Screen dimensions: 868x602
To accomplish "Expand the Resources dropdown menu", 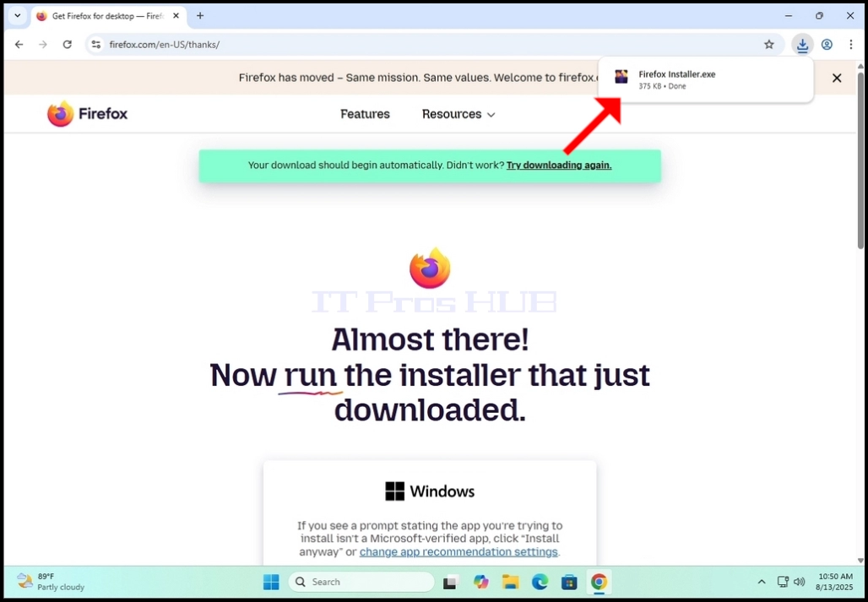I will 458,114.
